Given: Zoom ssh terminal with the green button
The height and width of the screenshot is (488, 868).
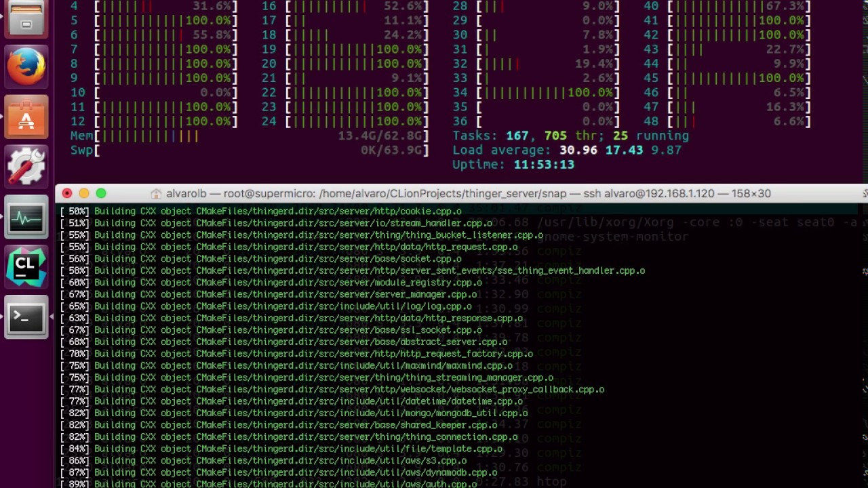Looking at the screenshot, I should (101, 194).
